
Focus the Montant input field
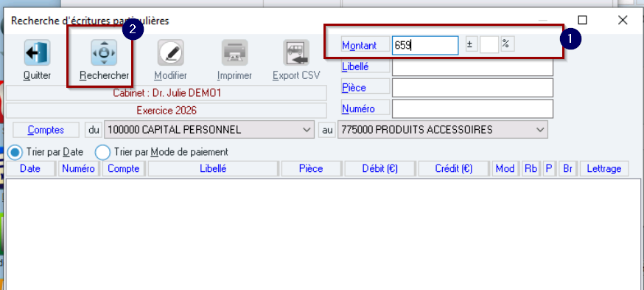425,45
